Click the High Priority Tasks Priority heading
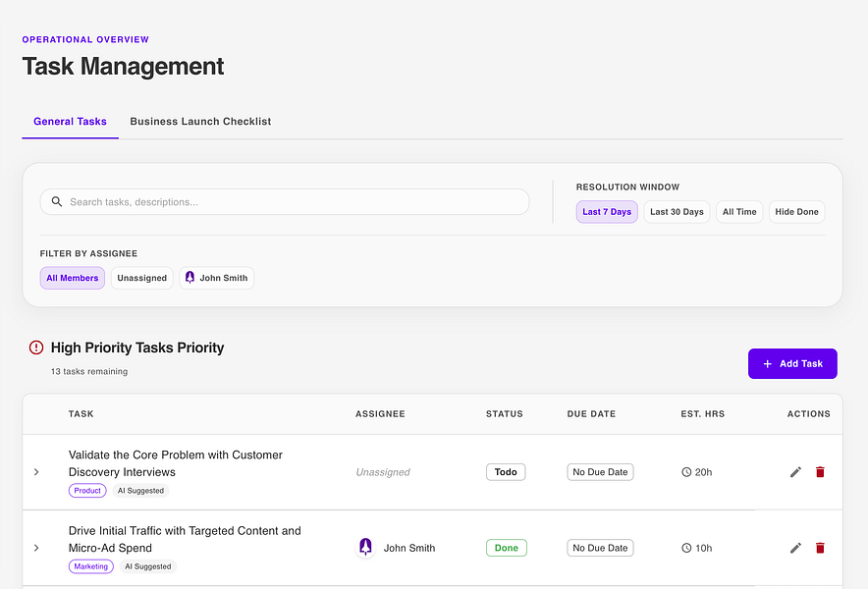The height and width of the screenshot is (589, 868). [x=137, y=348]
